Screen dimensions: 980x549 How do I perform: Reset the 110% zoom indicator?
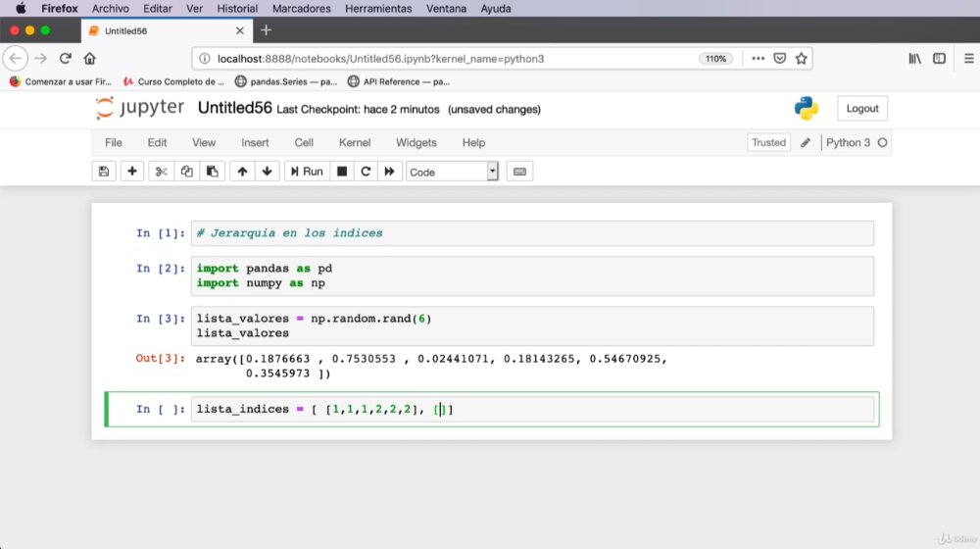[x=715, y=59]
